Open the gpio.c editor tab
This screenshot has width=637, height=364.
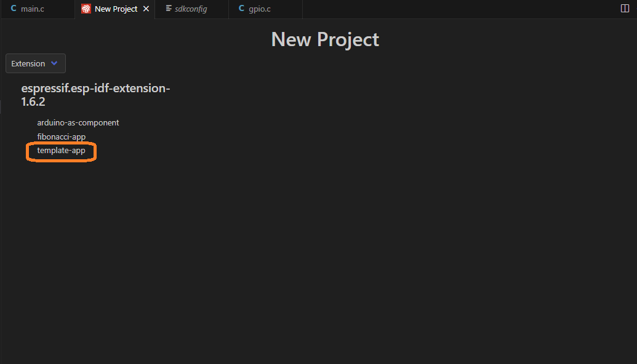(260, 9)
